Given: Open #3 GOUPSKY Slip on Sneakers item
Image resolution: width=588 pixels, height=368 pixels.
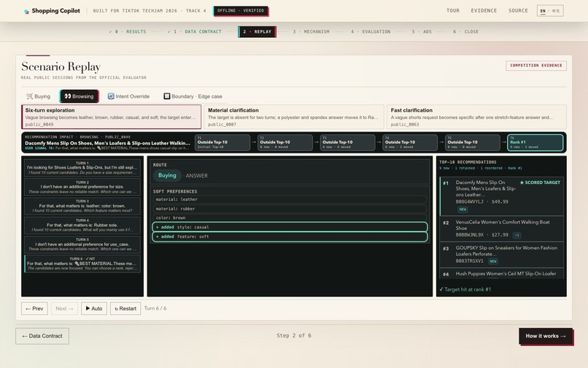Looking at the screenshot, I should click(501, 254).
